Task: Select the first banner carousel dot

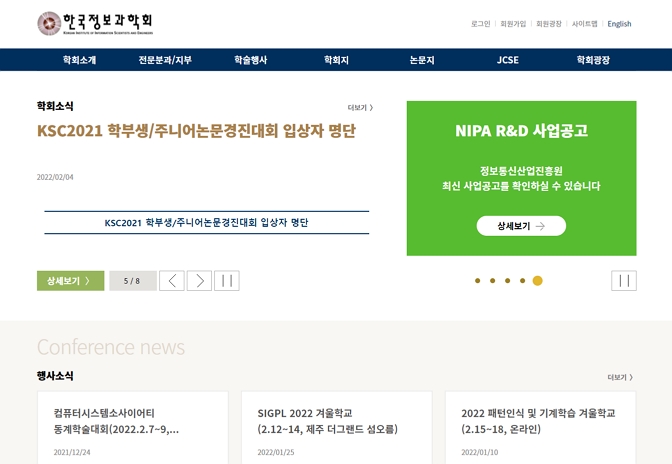Action: (478, 281)
